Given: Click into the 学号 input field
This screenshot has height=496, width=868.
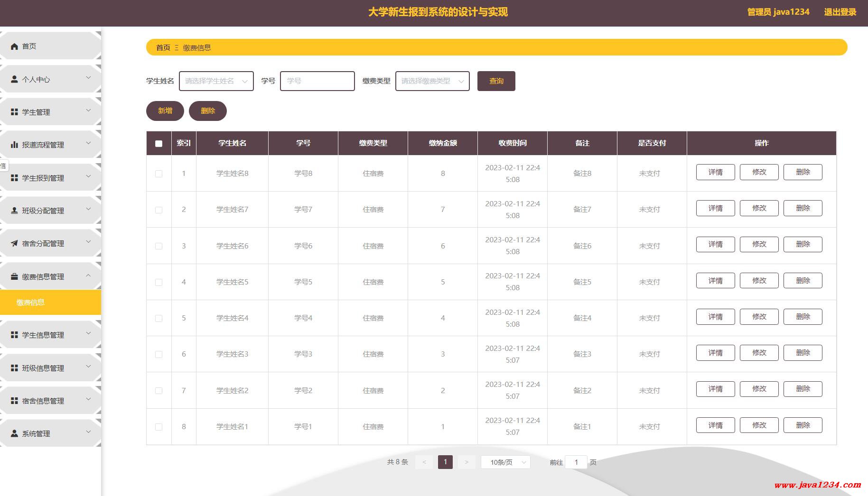Looking at the screenshot, I should pos(317,81).
